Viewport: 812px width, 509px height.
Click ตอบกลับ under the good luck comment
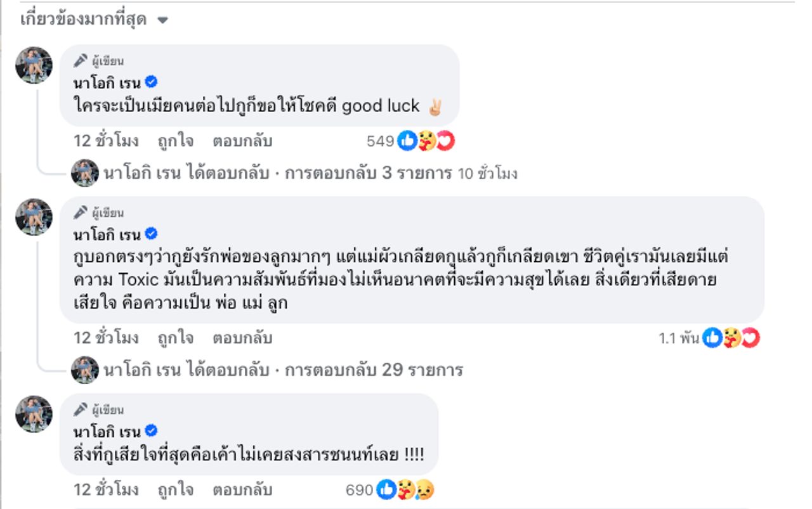(x=242, y=141)
